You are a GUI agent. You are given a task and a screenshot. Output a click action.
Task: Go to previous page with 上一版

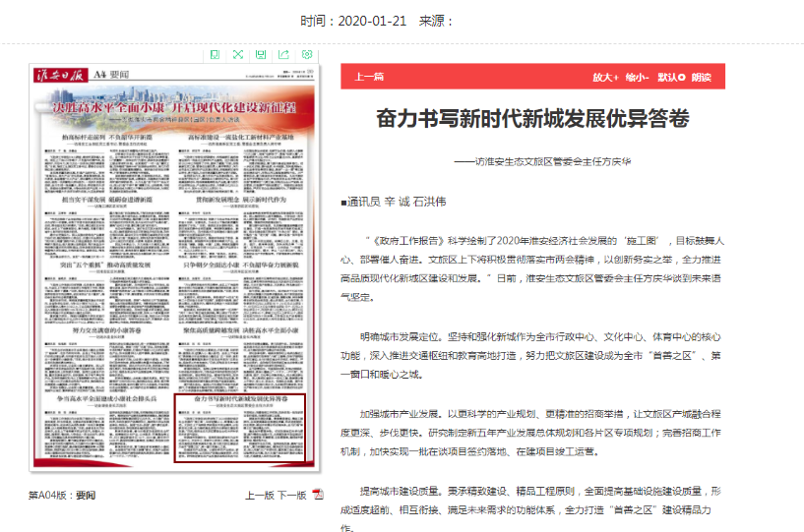(259, 495)
